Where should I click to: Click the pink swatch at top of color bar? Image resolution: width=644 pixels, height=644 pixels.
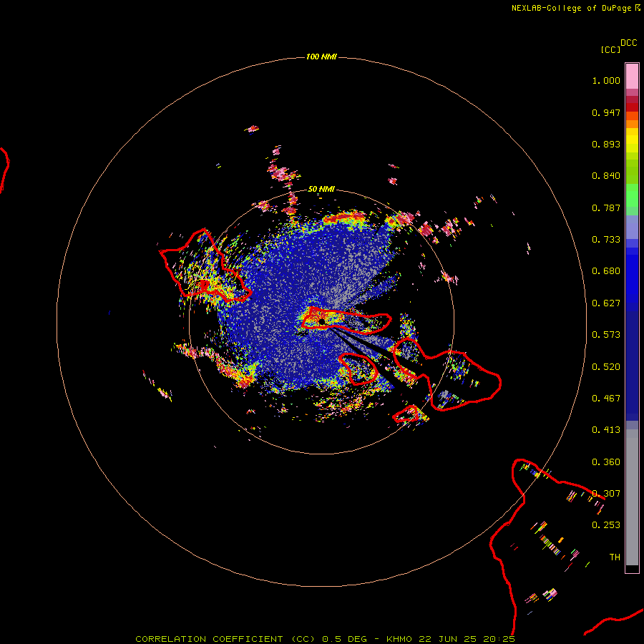[x=632, y=76]
